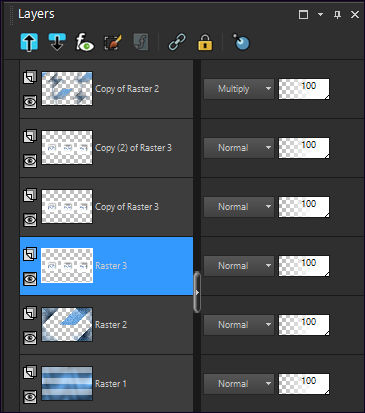365x413 pixels.
Task: Click the opacity slider of Raster 3 layer
Action: [304, 266]
